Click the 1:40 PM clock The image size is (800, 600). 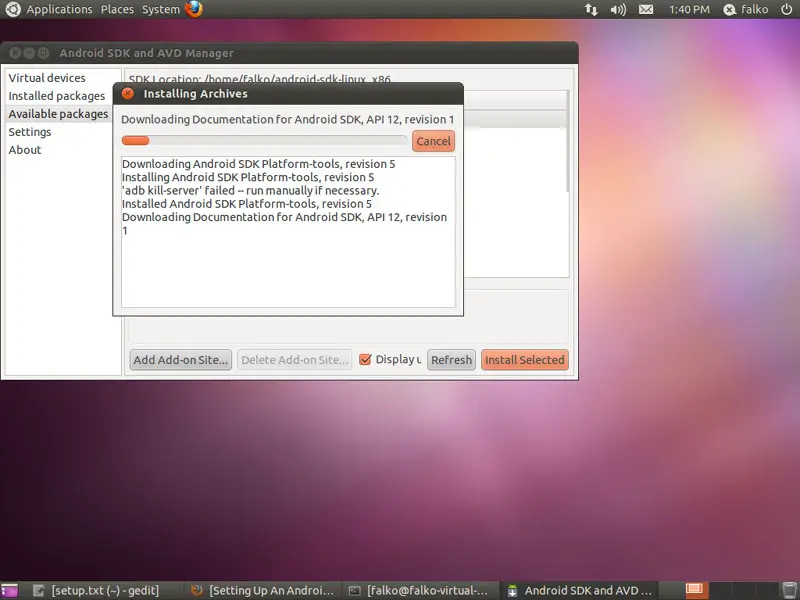click(689, 9)
